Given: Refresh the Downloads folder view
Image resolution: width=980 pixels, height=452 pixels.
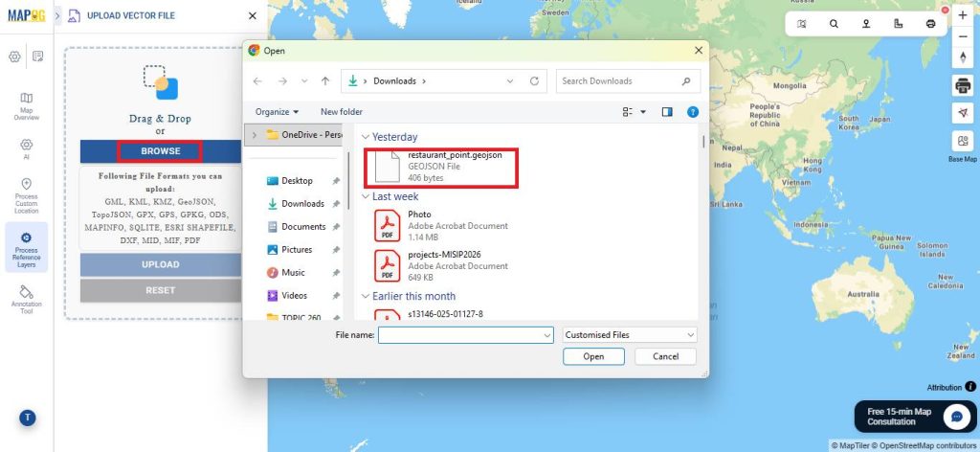Looking at the screenshot, I should (x=534, y=81).
